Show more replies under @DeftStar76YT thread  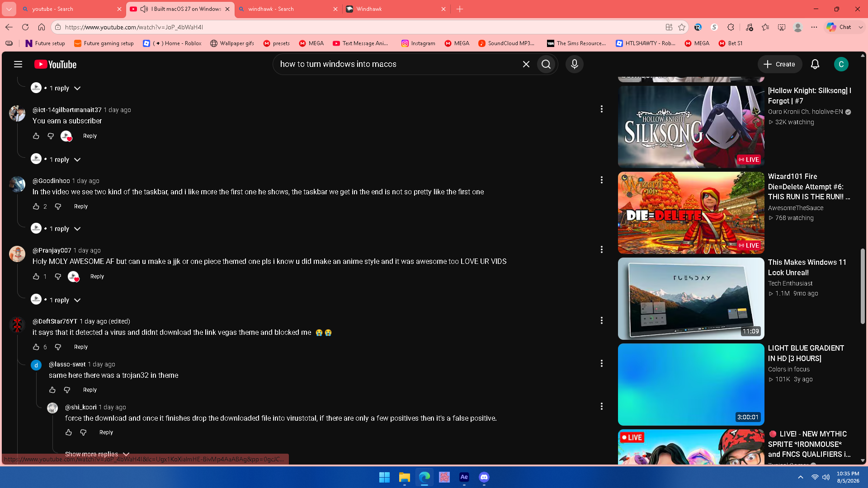pyautogui.click(x=97, y=454)
